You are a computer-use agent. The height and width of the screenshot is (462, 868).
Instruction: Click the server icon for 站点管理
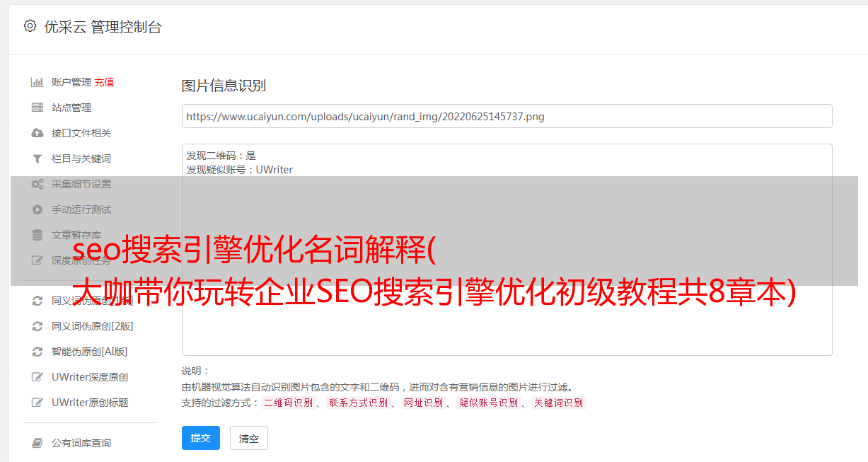point(37,108)
